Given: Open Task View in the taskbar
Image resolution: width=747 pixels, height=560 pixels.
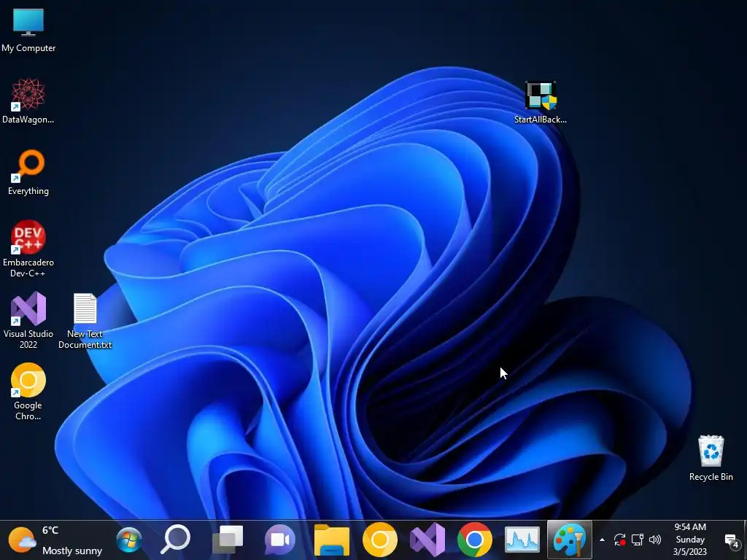Looking at the screenshot, I should point(228,540).
